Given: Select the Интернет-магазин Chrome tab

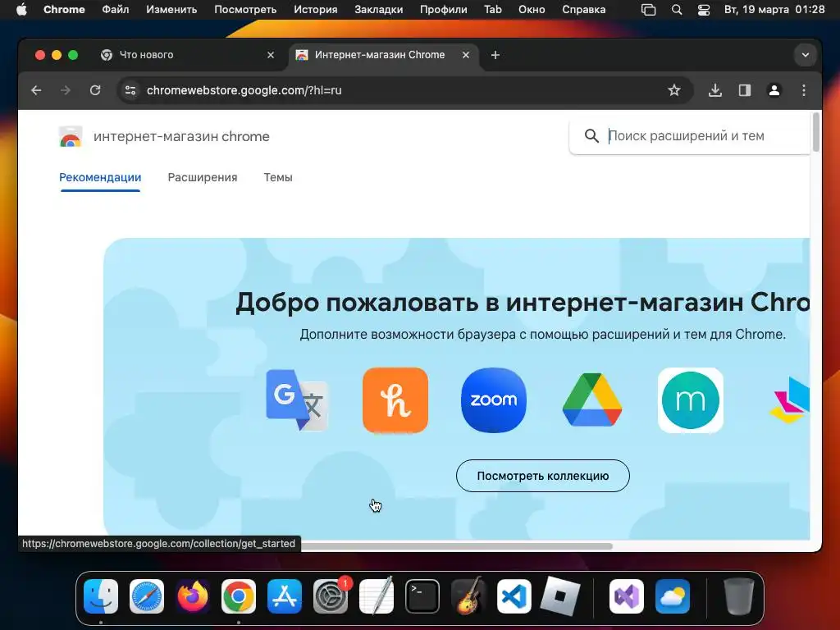Looking at the screenshot, I should coord(384,55).
